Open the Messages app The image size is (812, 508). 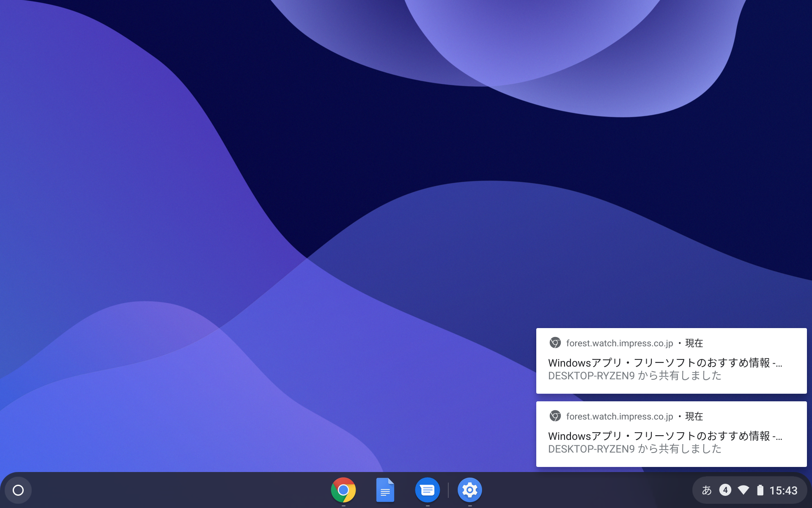point(428,490)
